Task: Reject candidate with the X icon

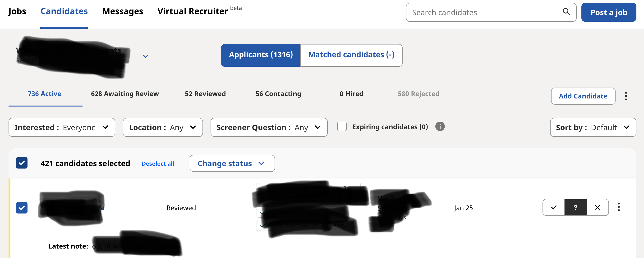Action: pyautogui.click(x=597, y=207)
